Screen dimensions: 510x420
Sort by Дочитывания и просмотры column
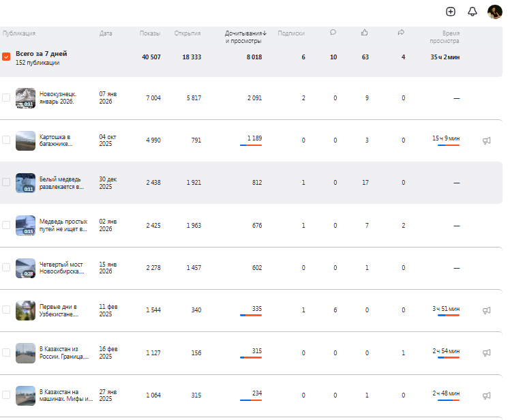(x=245, y=37)
